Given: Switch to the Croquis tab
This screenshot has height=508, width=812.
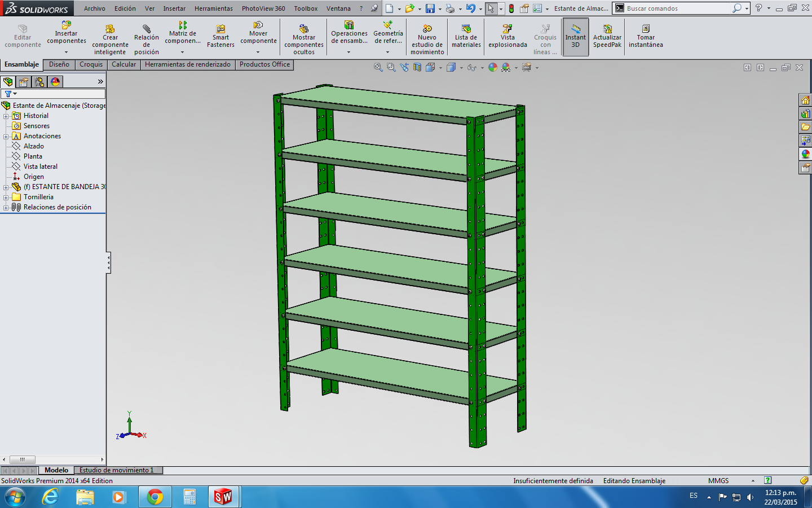Looking at the screenshot, I should point(91,64).
